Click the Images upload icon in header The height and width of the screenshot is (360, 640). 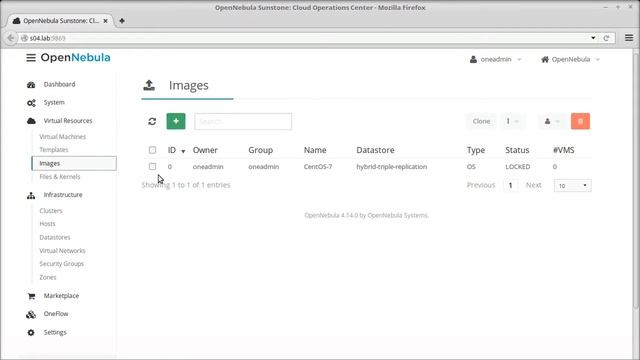pos(149,85)
